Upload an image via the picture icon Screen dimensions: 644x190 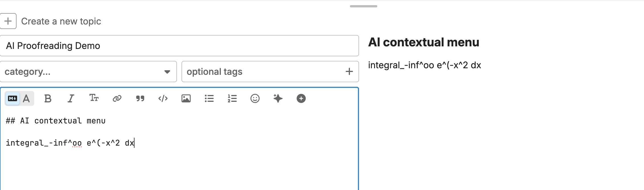tap(186, 99)
